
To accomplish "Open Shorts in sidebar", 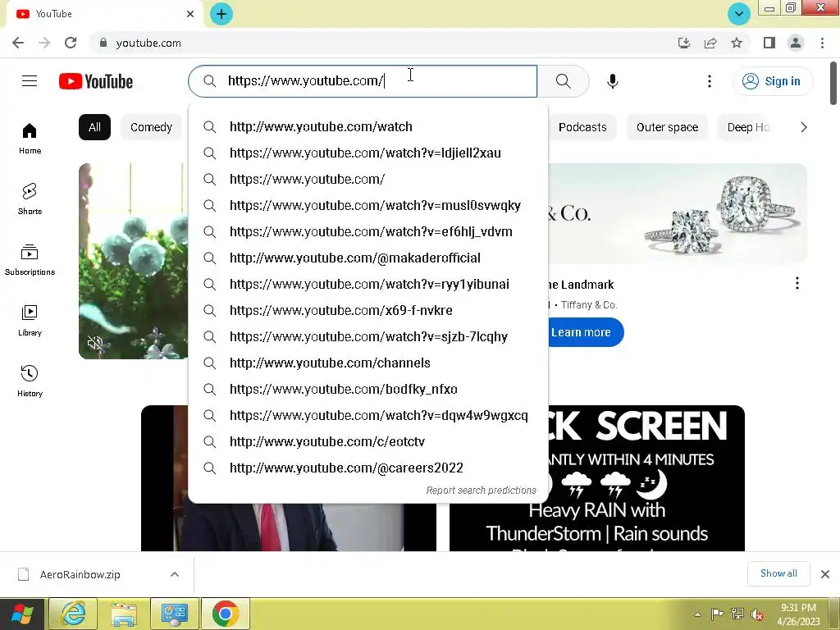I will click(x=30, y=199).
